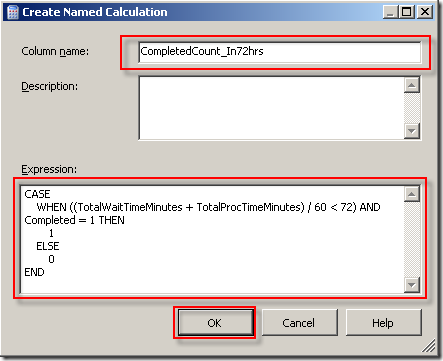The width and height of the screenshot is (443, 361).
Task: Click the Description box scrollbar track
Action: pos(412,108)
